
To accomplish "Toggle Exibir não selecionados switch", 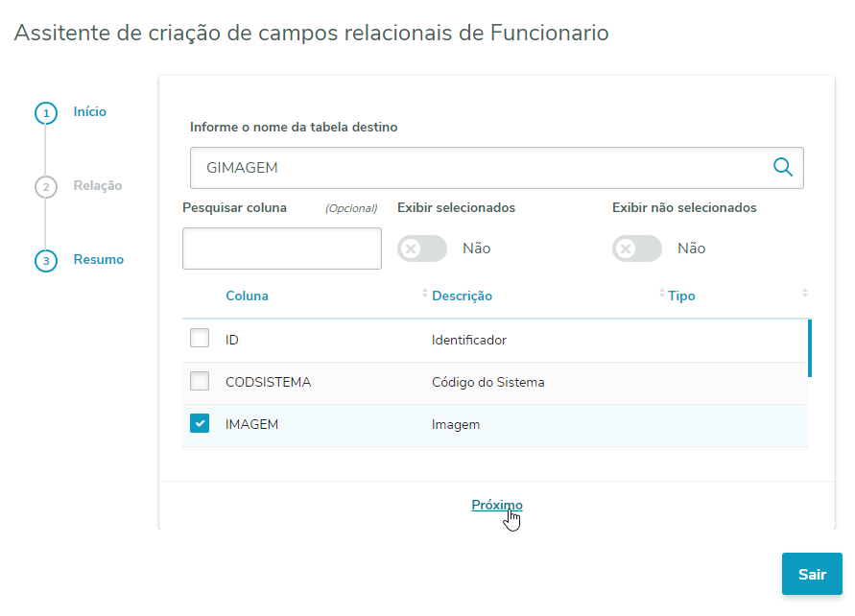I will (637, 249).
